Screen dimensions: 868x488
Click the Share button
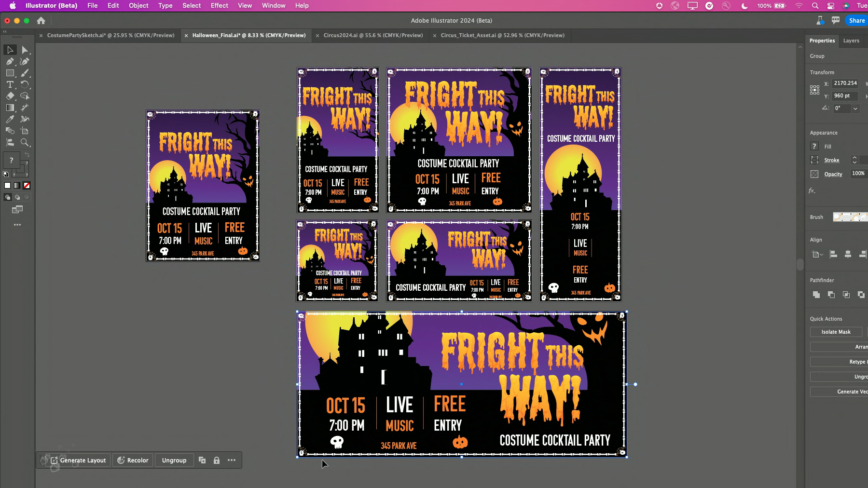click(x=856, y=20)
